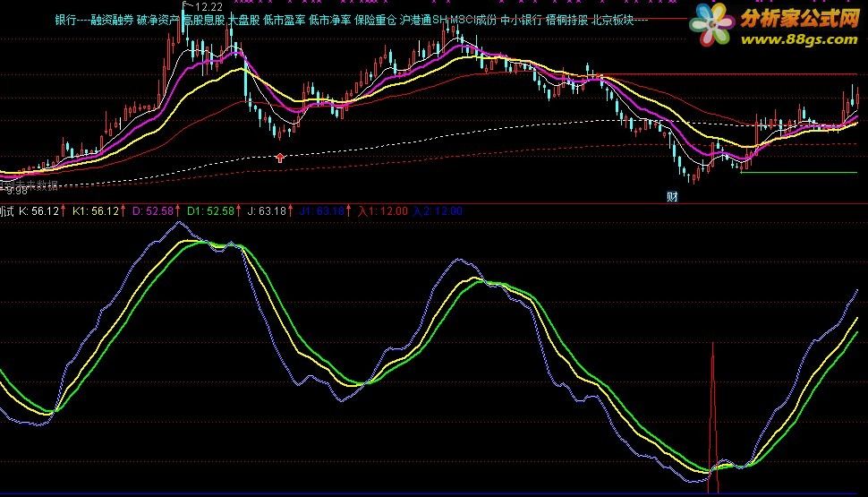This screenshot has width=868, height=497.
Task: Click the 中小银行 tag
Action: pyautogui.click(x=521, y=21)
